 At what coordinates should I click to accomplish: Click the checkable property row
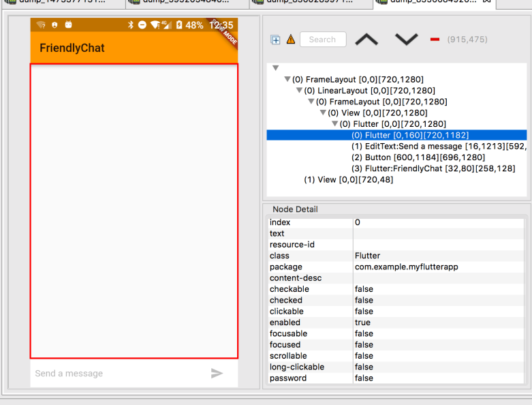[396, 289]
